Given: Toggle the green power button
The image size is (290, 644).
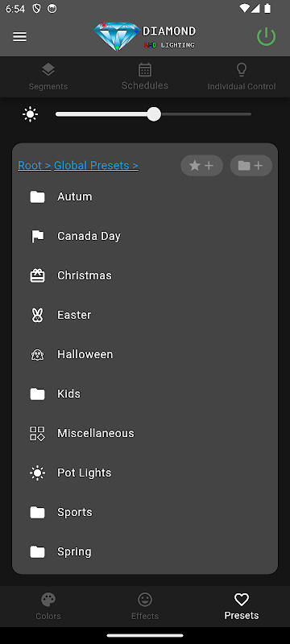Looking at the screenshot, I should click(266, 37).
